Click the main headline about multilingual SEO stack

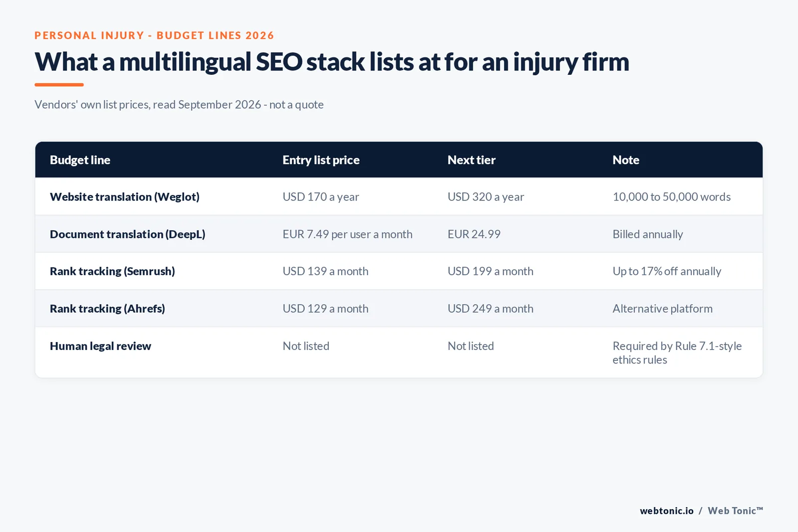point(332,62)
